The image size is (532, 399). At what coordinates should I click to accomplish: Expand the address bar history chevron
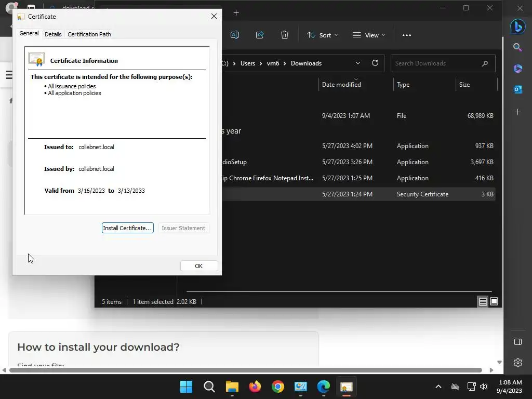[357, 63]
